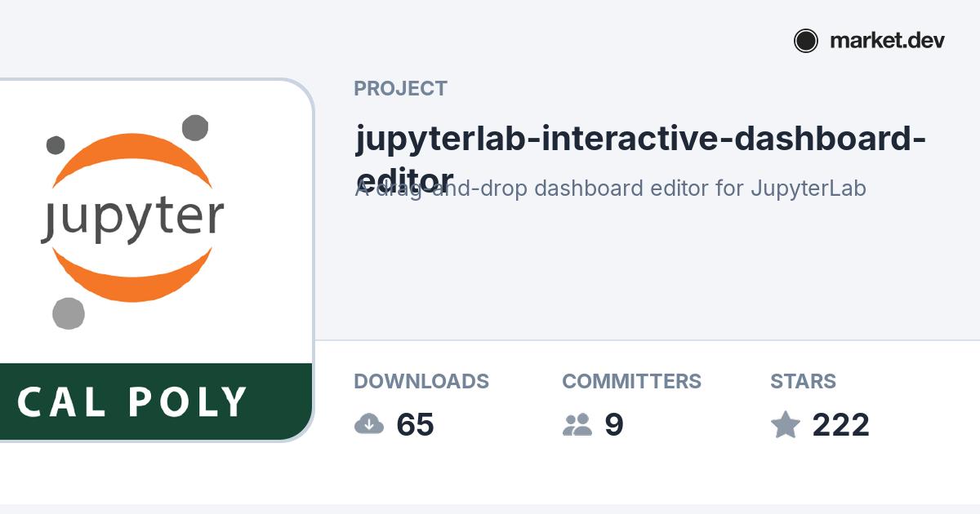Click the market.dev black circle logo
The width and height of the screenshot is (980, 514).
pos(806,41)
